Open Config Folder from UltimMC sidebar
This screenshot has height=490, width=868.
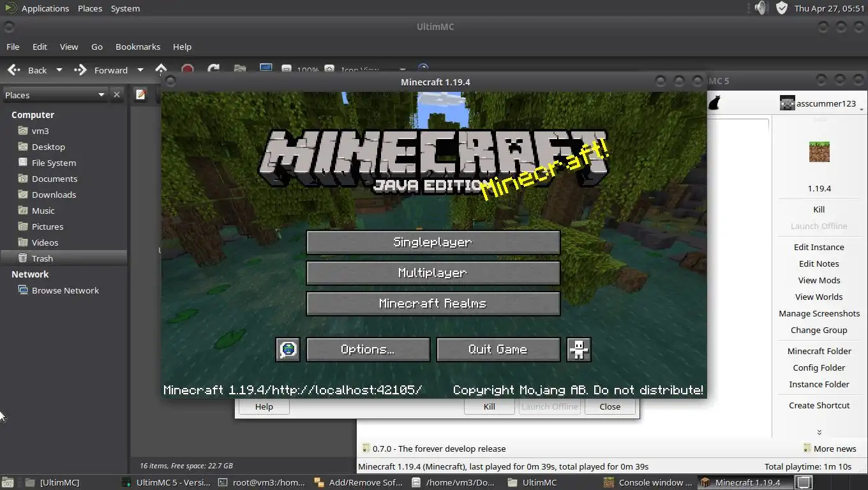point(819,367)
